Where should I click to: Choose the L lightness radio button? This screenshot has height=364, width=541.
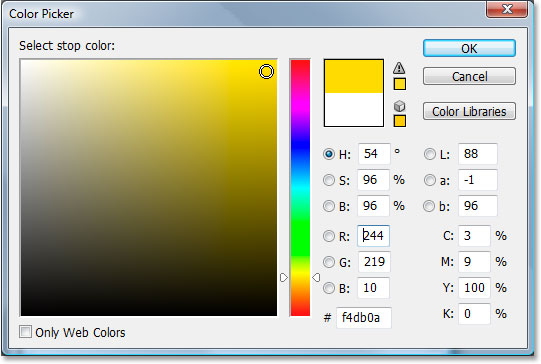coord(430,154)
